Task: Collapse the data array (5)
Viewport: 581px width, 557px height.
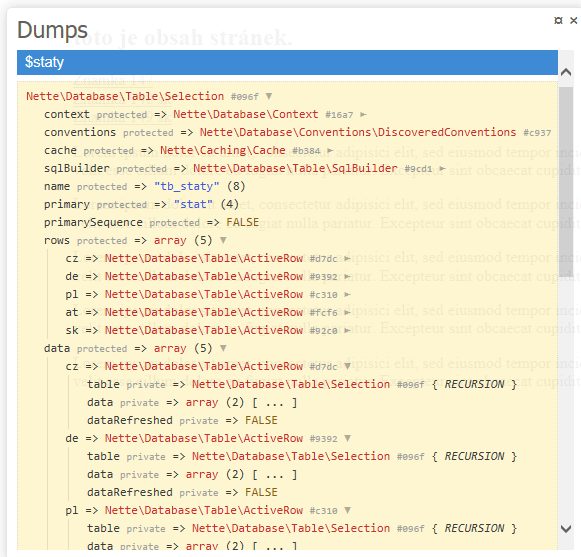Action: 223,348
